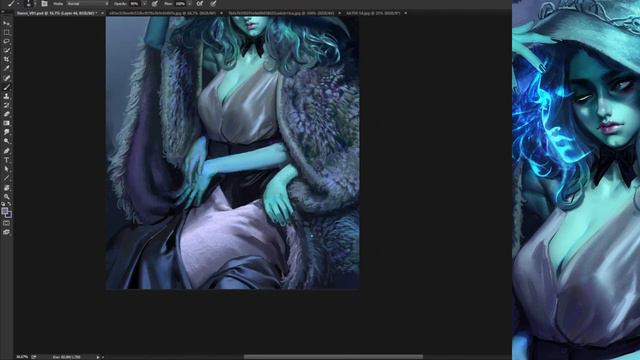Screen dimensions: 640x360
Task: Open the brush preset size picker
Action: 29,4
